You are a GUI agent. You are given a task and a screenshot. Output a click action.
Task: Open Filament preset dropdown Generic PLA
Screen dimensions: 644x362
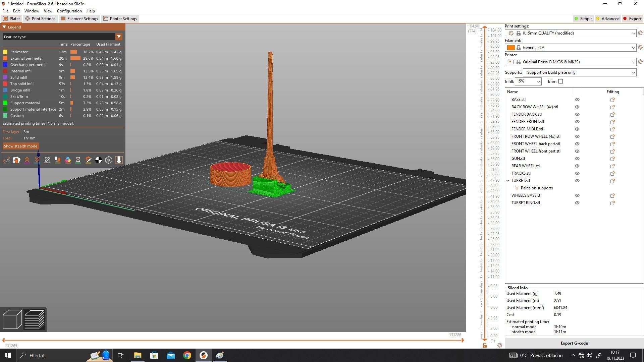click(x=571, y=48)
